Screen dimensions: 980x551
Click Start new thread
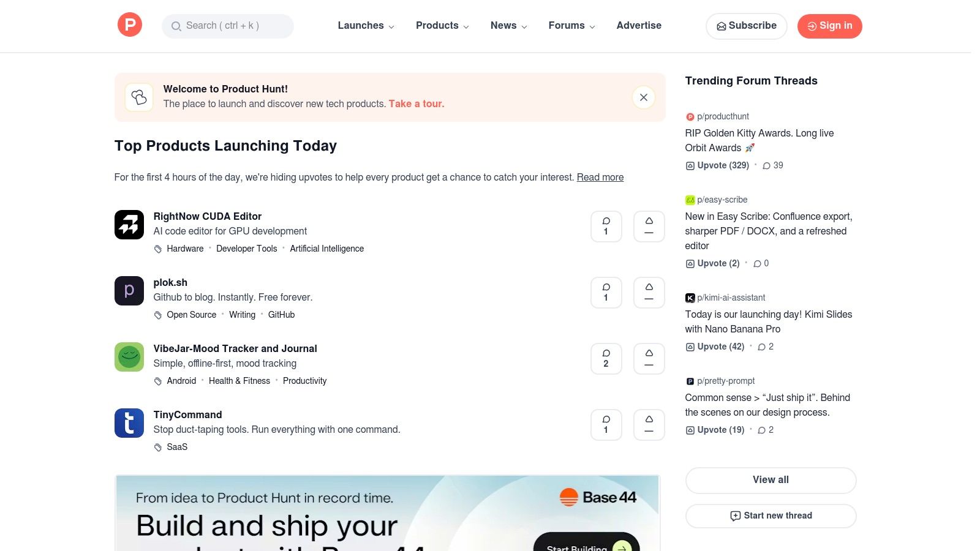click(771, 515)
